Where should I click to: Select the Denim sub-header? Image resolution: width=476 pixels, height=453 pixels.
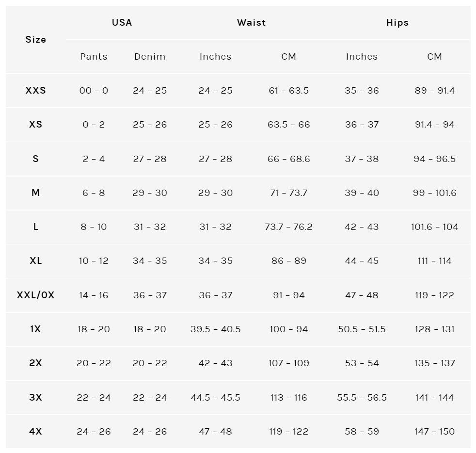point(150,57)
